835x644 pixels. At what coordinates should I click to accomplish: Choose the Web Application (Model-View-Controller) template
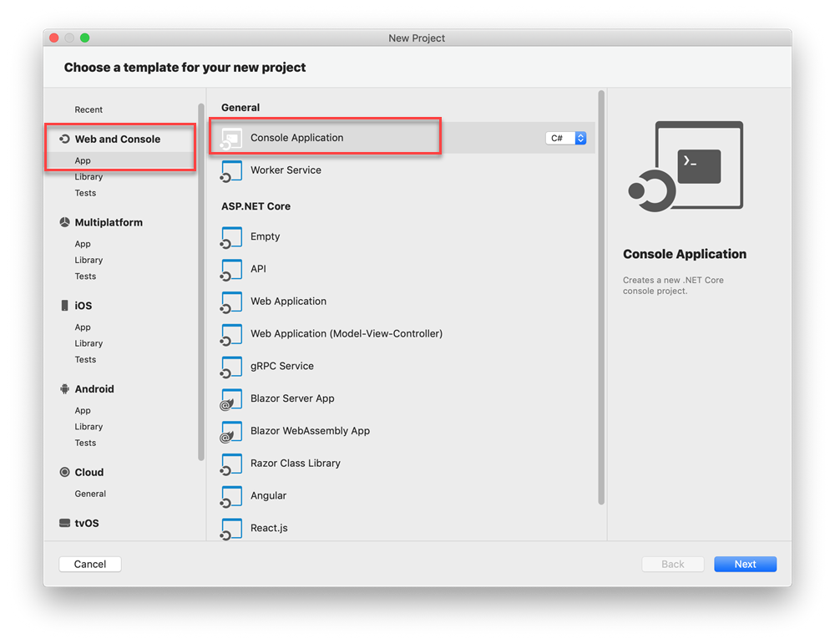[x=346, y=334]
